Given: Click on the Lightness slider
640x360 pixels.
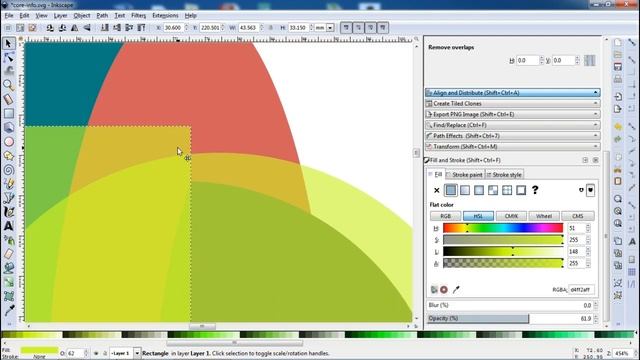Looking at the screenshot, I should [503, 252].
